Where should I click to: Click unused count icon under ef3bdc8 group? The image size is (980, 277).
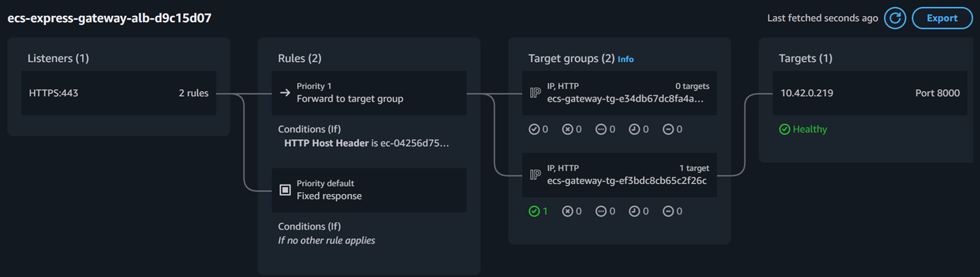(x=601, y=212)
